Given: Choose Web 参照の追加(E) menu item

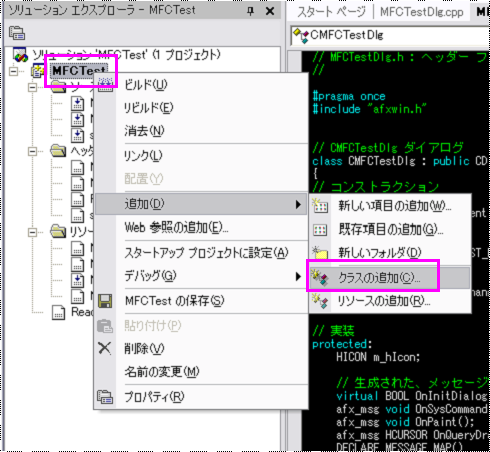Looking at the screenshot, I should tap(201, 228).
